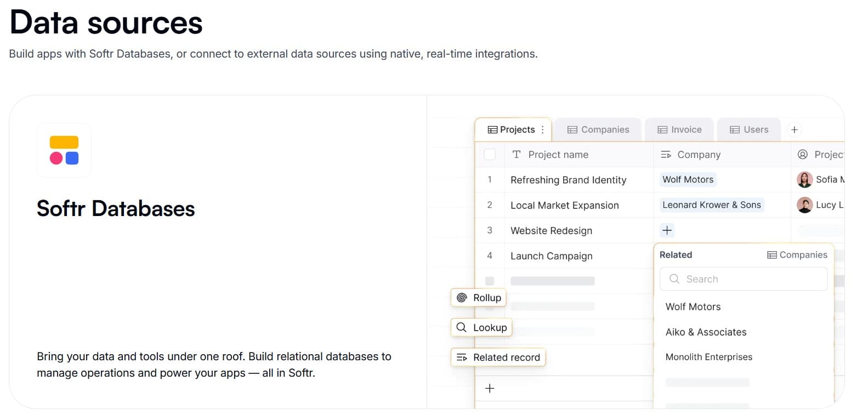Click Lucy's avatar in row 2
The height and width of the screenshot is (420, 868).
804,205
